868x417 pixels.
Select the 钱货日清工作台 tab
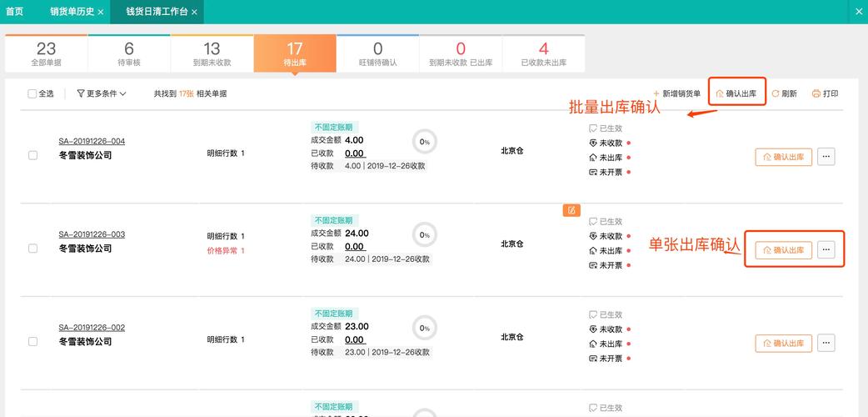(157, 12)
